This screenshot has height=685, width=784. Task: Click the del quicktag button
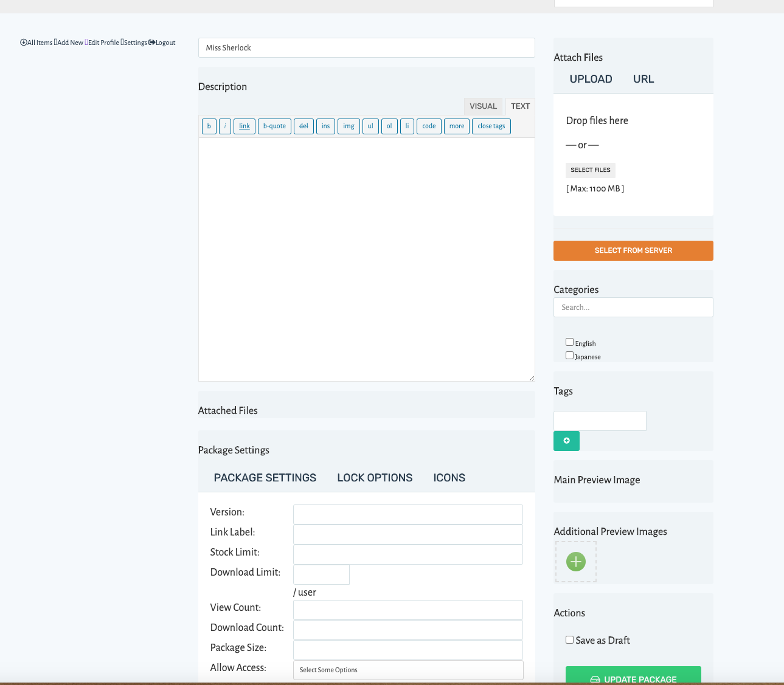click(304, 126)
